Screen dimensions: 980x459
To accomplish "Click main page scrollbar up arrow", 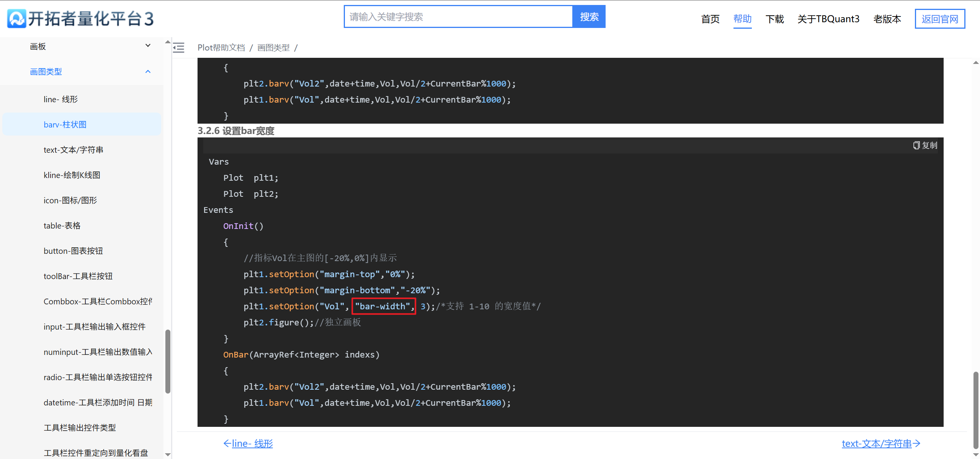I will click(976, 62).
